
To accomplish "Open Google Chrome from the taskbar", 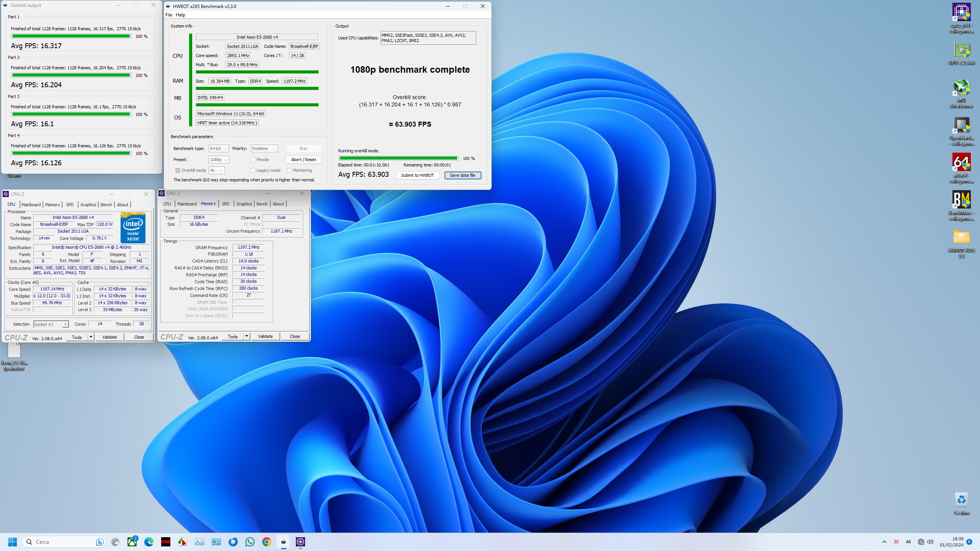I will click(x=267, y=542).
